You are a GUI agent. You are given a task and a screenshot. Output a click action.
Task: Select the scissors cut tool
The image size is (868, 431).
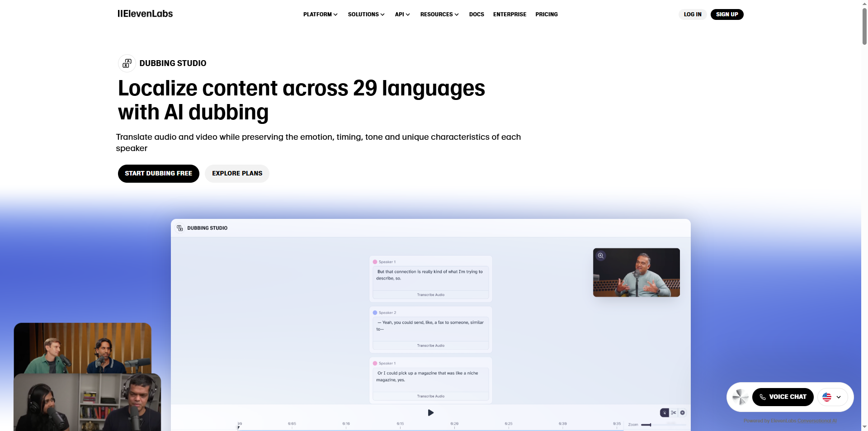(x=673, y=412)
